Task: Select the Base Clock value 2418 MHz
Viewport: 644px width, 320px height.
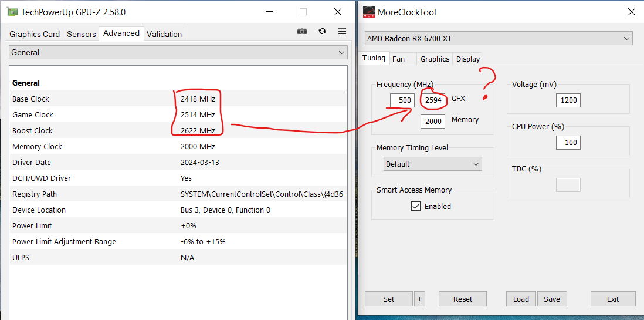Action: point(198,99)
